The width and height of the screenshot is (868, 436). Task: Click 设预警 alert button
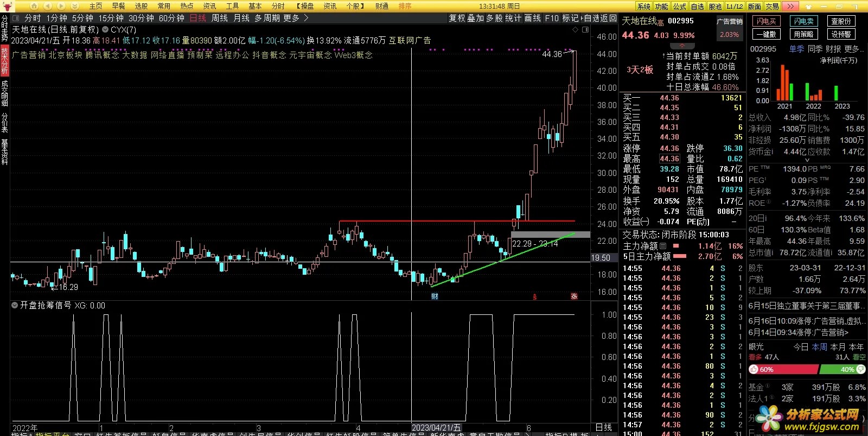(x=841, y=34)
